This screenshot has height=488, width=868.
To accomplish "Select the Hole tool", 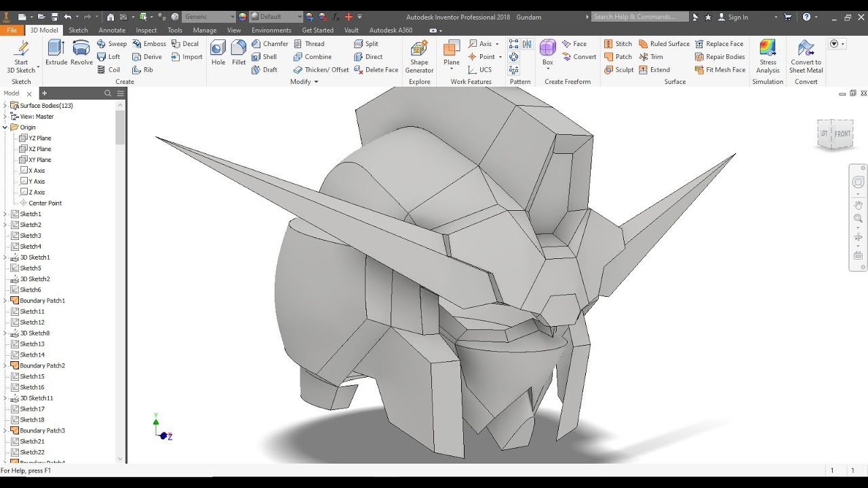I will [x=218, y=53].
